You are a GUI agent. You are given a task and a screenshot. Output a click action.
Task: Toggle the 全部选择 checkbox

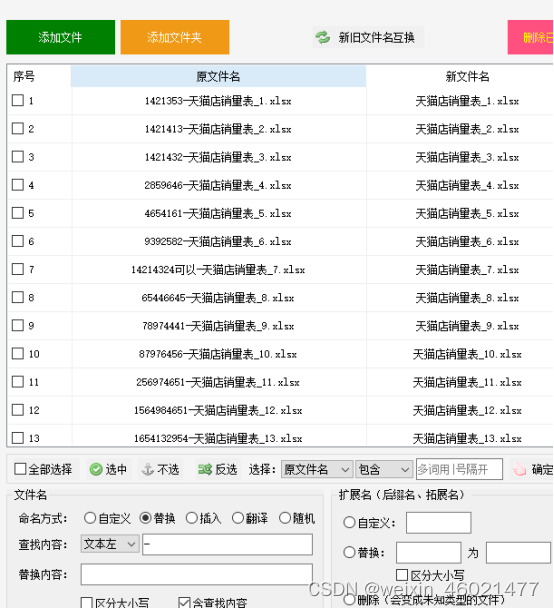pos(20,469)
